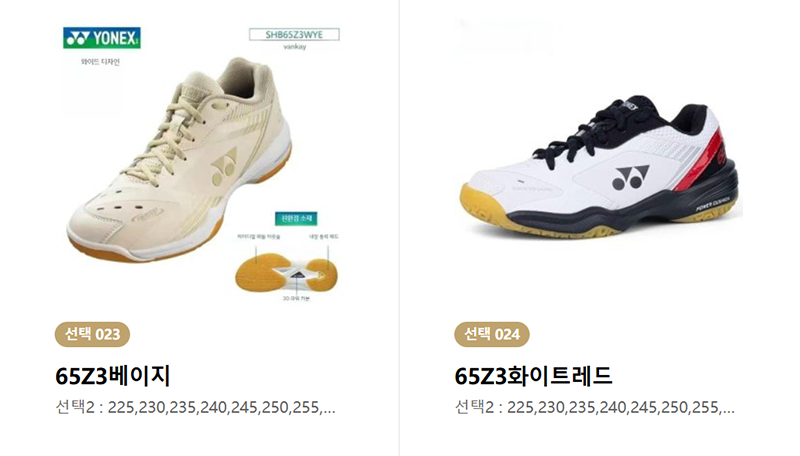Select option badge 선택 023
Viewport: 800px width, 456px height.
[x=92, y=334]
